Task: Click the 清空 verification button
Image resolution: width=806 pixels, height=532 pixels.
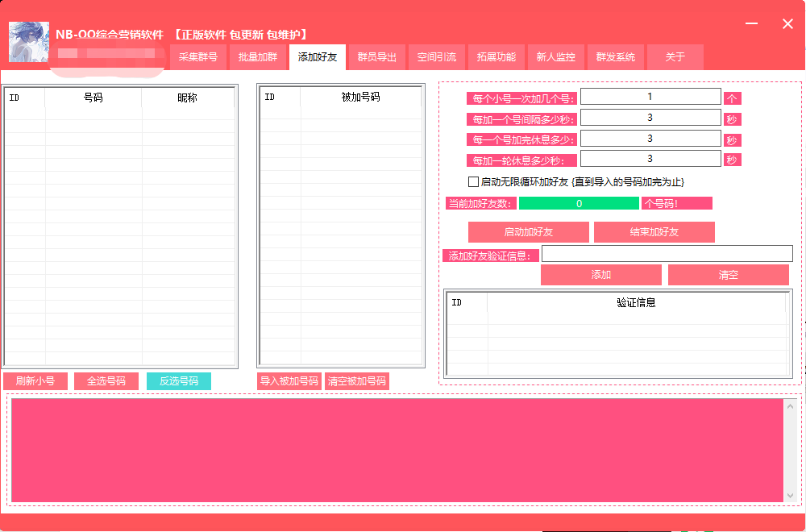Action: tap(729, 275)
